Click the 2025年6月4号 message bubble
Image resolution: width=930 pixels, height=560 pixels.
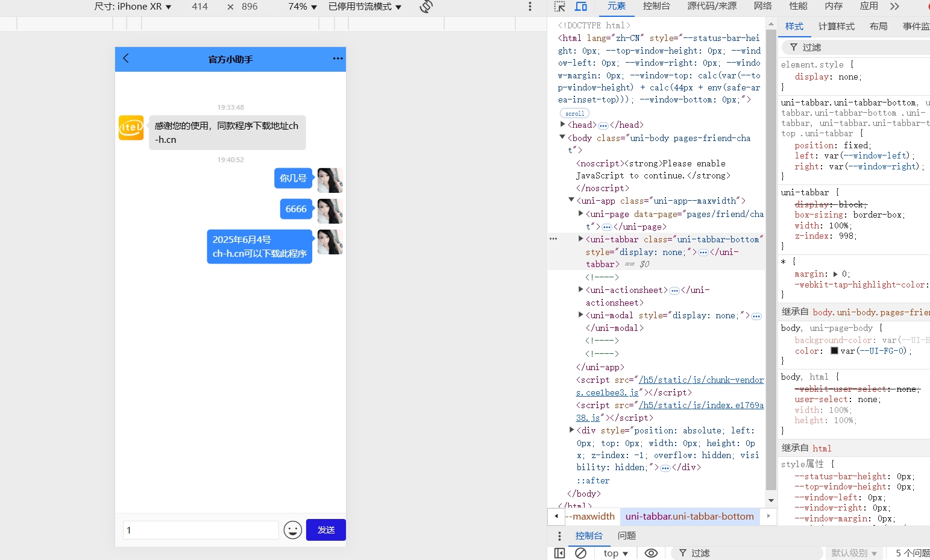pos(260,247)
